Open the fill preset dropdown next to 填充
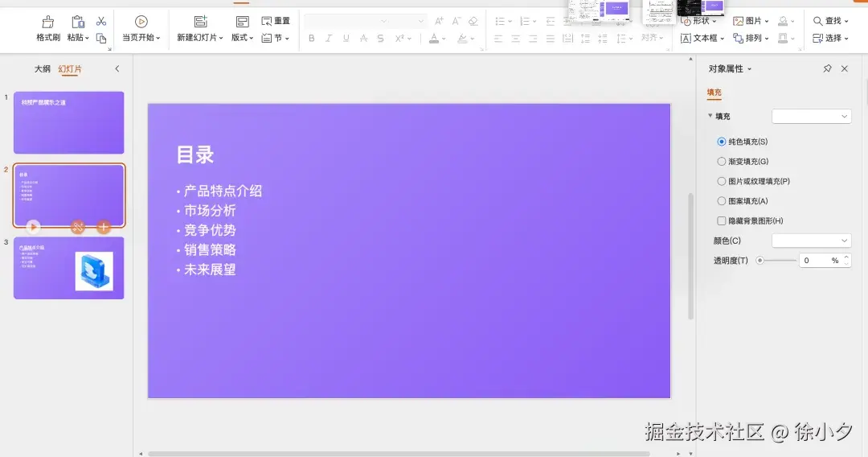 click(x=811, y=117)
